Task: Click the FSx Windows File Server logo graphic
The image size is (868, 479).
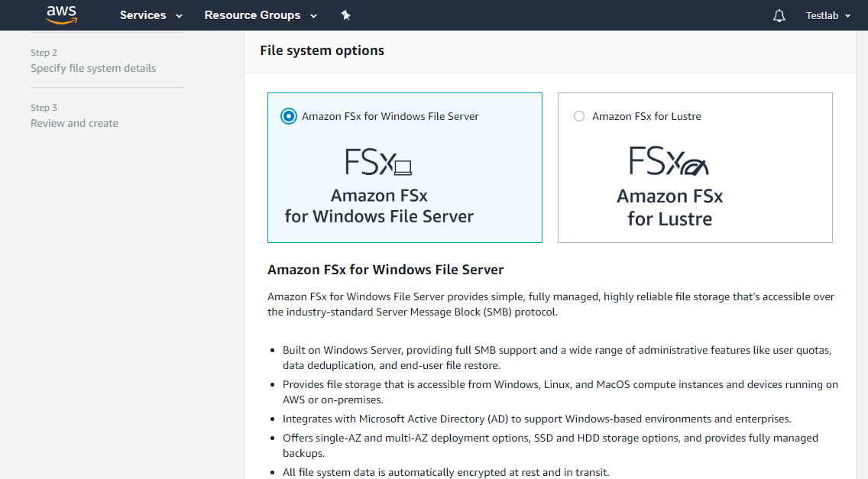Action: click(378, 162)
